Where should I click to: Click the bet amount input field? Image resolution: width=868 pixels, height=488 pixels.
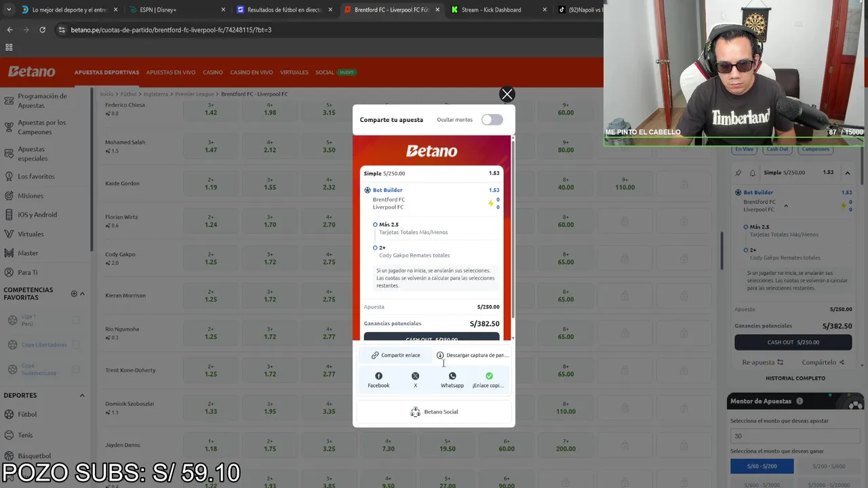click(x=795, y=436)
